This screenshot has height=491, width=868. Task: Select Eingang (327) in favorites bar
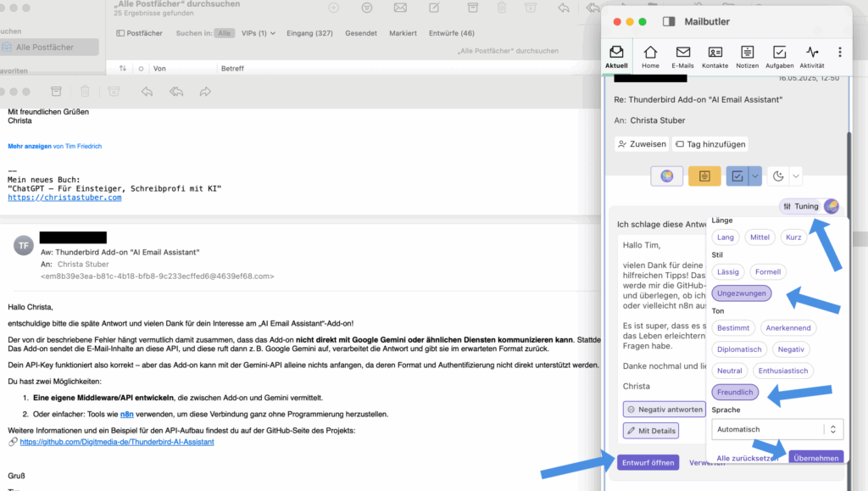coord(309,33)
